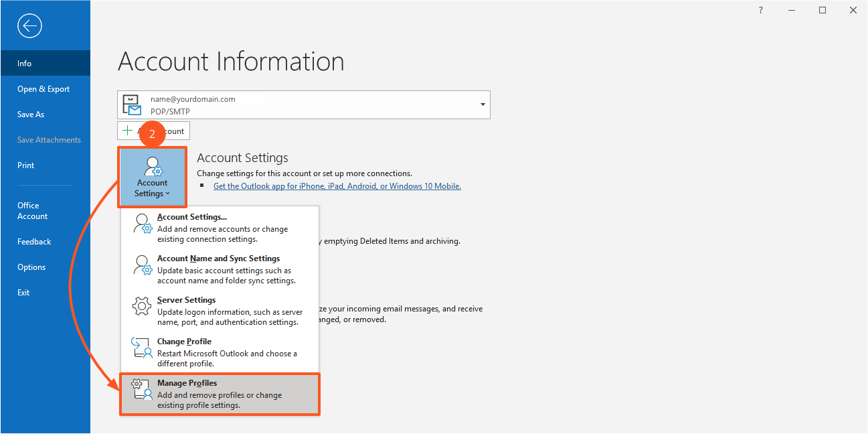Click the Manage Profiles icon
Screen dimensions: 868x434
[141, 389]
